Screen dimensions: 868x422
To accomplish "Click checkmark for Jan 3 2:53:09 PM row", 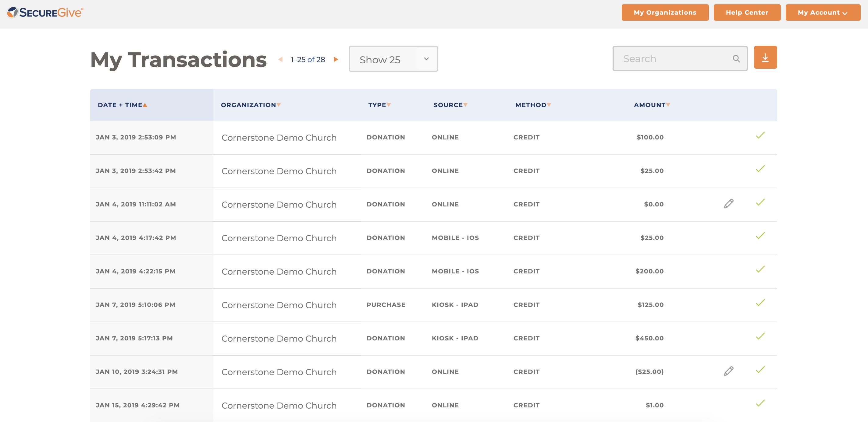I will click(x=760, y=135).
